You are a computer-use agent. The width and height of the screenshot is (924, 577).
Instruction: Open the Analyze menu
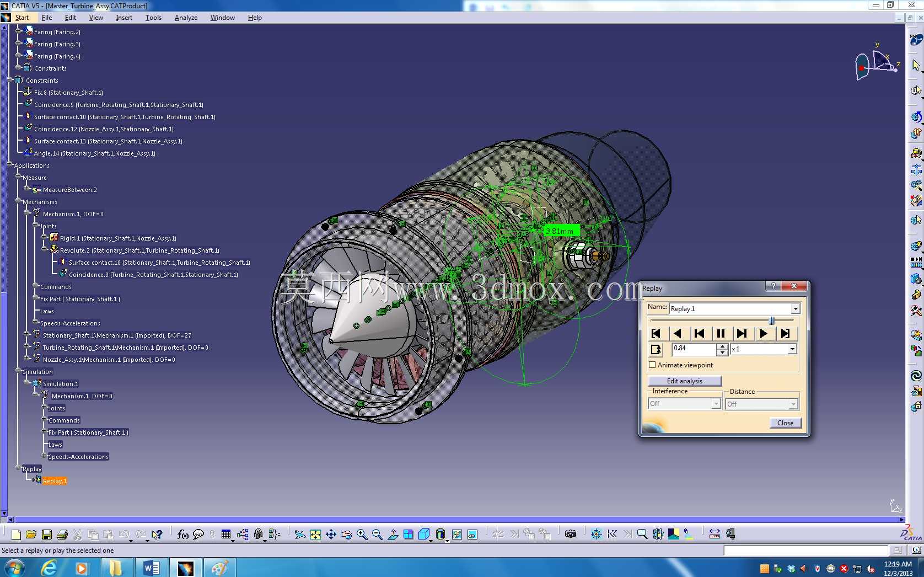tap(186, 18)
